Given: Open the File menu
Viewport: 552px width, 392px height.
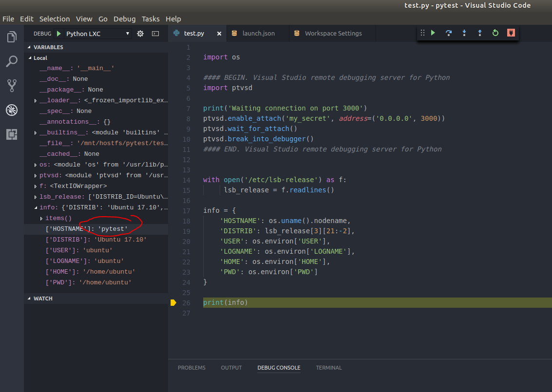Looking at the screenshot, I should click(x=8, y=19).
